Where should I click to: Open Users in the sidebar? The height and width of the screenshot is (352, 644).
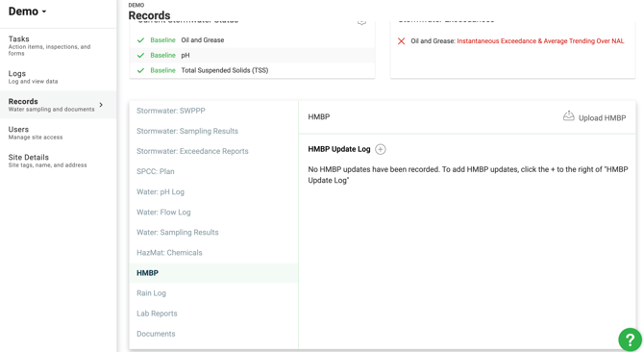[59, 133]
